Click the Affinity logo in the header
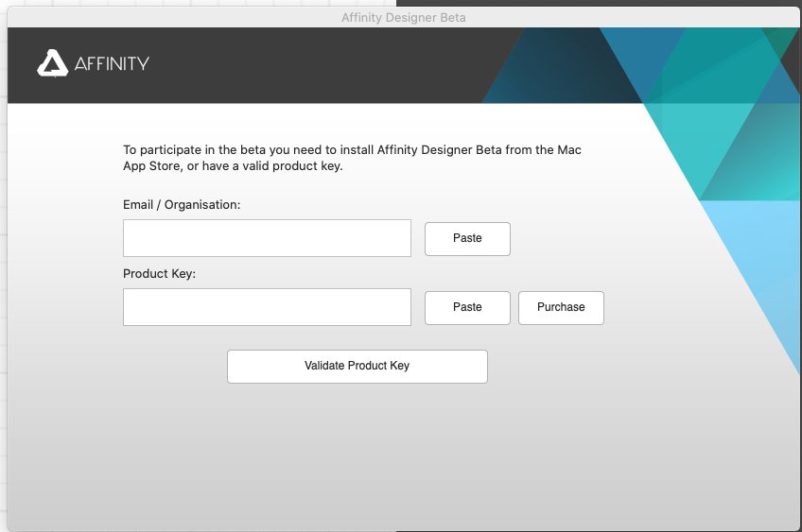 [93, 63]
